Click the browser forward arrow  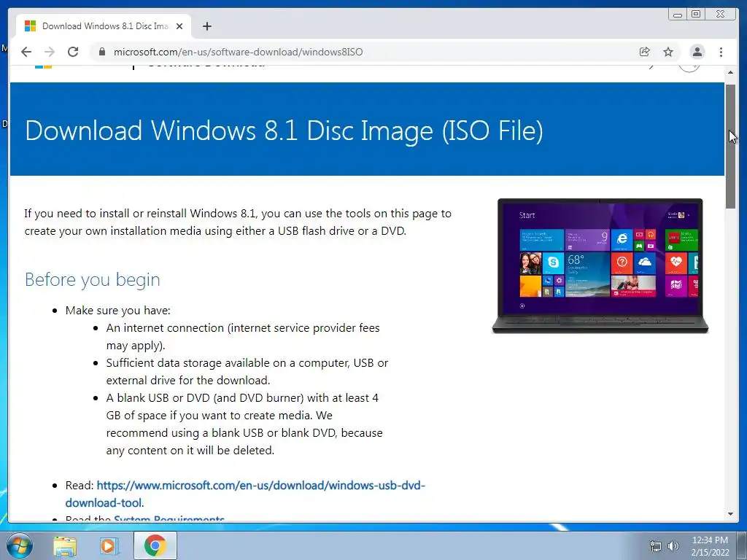click(50, 52)
